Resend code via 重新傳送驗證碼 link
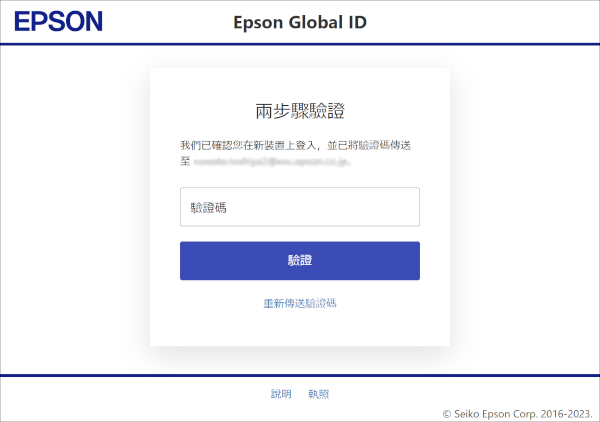This screenshot has width=600, height=422. (300, 303)
